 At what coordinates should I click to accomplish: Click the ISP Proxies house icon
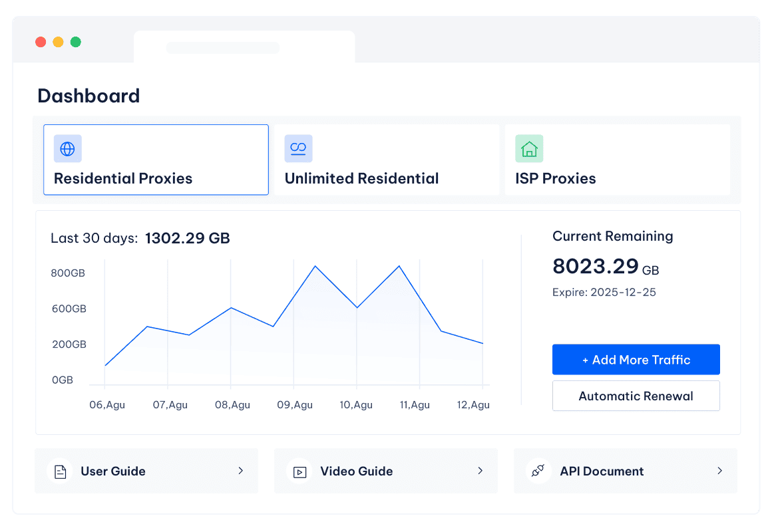[x=529, y=148]
